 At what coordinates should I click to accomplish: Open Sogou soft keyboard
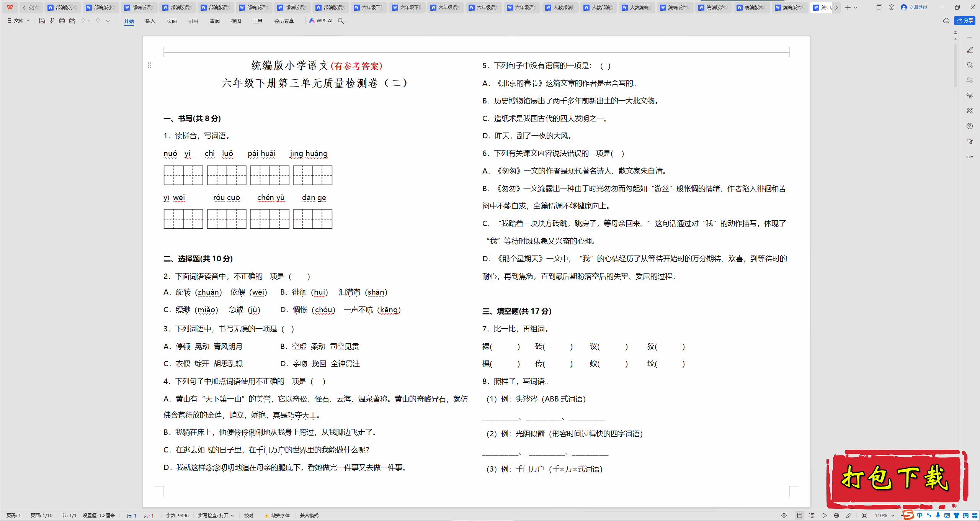coord(947,515)
